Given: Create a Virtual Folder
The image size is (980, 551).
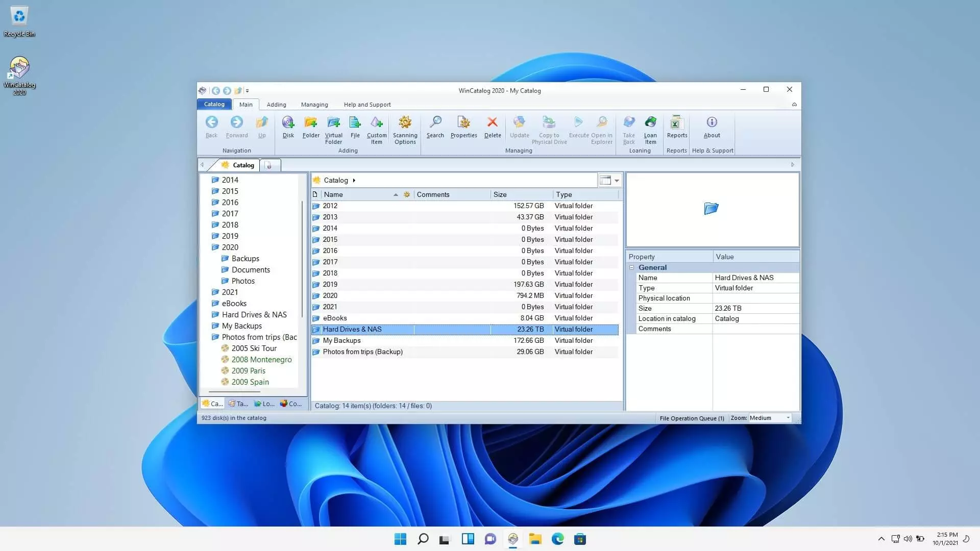Looking at the screenshot, I should [333, 130].
